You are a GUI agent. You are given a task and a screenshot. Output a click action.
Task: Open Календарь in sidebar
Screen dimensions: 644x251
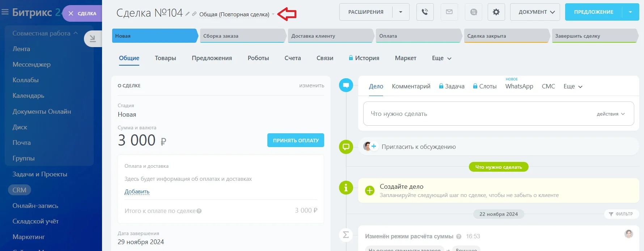point(28,96)
